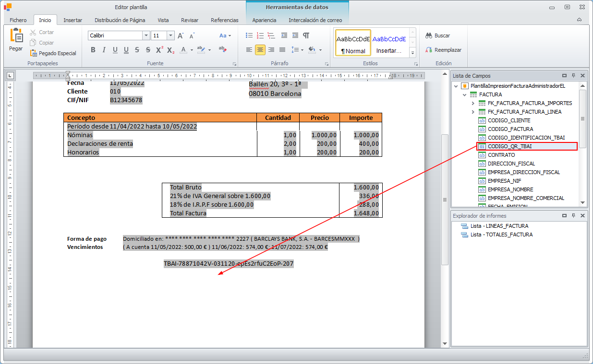Image resolution: width=593 pixels, height=364 pixels.
Task: Toggle italic formatting button
Action: 104,50
